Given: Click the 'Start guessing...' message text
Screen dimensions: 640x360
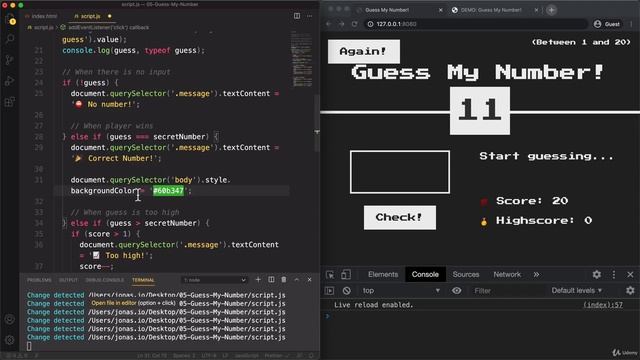Looking at the screenshot, I should 547,156.
